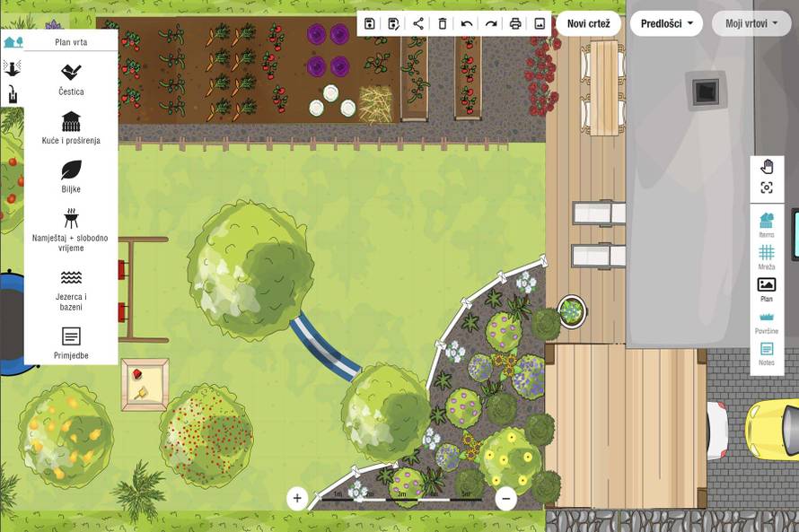Open the sprinkler irrigation planner tab

pyautogui.click(x=13, y=68)
